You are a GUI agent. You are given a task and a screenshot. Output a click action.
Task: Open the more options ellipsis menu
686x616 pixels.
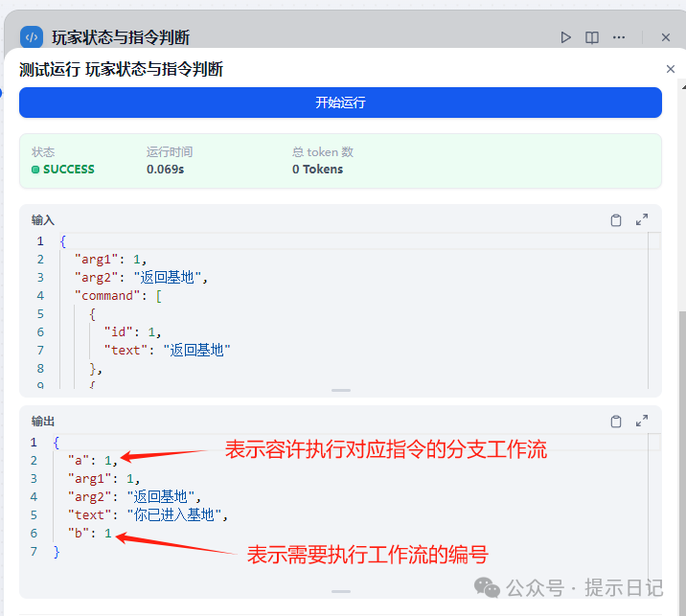point(619,37)
